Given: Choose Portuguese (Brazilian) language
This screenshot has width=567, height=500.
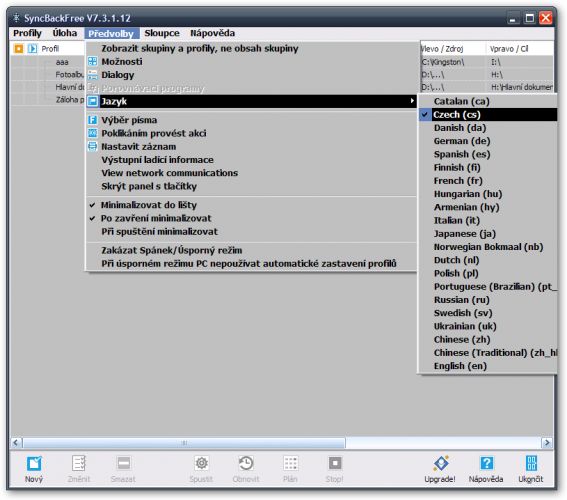Looking at the screenshot, I should [x=487, y=287].
